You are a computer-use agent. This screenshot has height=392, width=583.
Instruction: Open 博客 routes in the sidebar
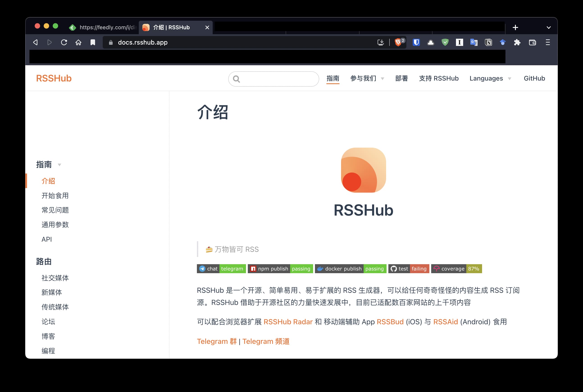click(x=48, y=336)
